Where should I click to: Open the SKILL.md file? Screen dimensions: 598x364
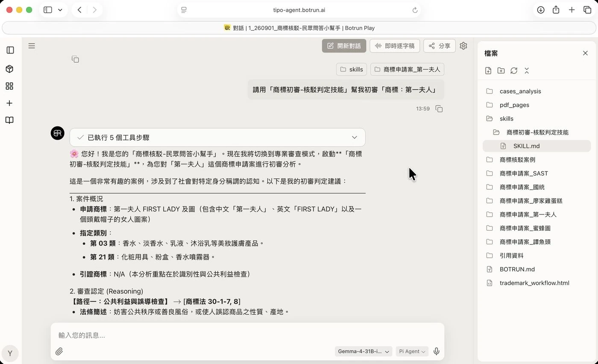click(536, 146)
